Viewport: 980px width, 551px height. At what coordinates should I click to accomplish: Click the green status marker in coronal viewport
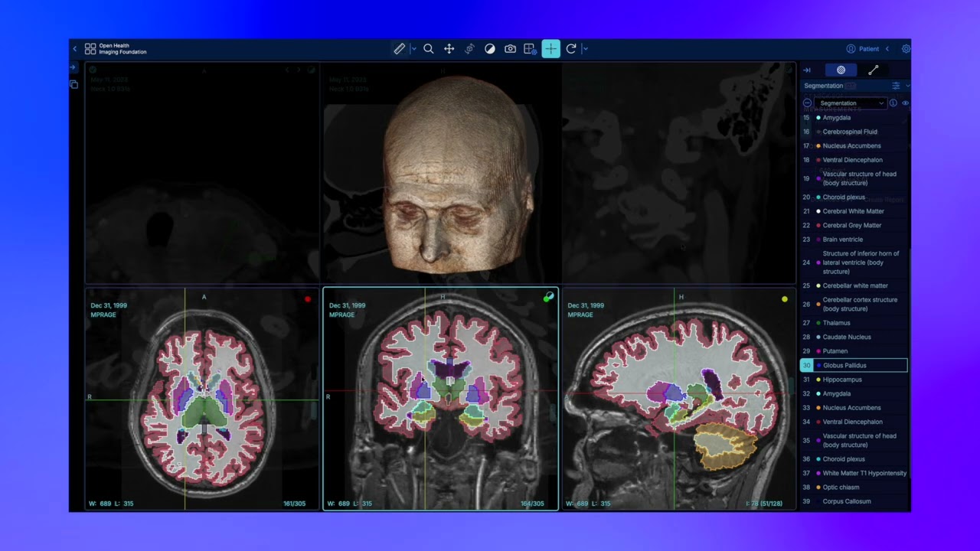point(547,298)
